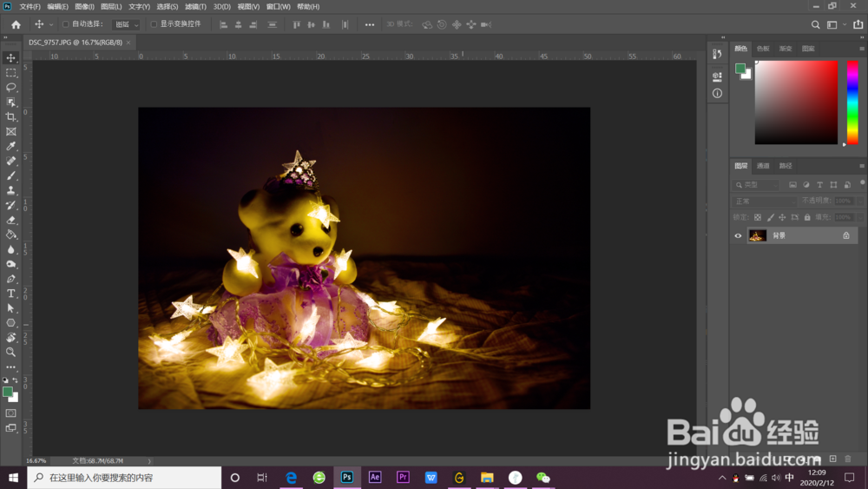Screen dimensions: 868x489
Task: Switch to the 通道 tab
Action: (x=763, y=166)
